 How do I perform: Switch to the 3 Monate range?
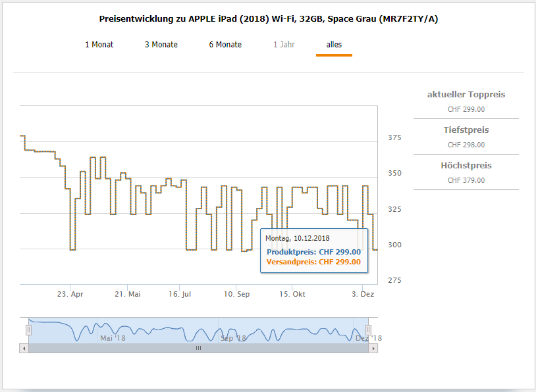[x=161, y=45]
